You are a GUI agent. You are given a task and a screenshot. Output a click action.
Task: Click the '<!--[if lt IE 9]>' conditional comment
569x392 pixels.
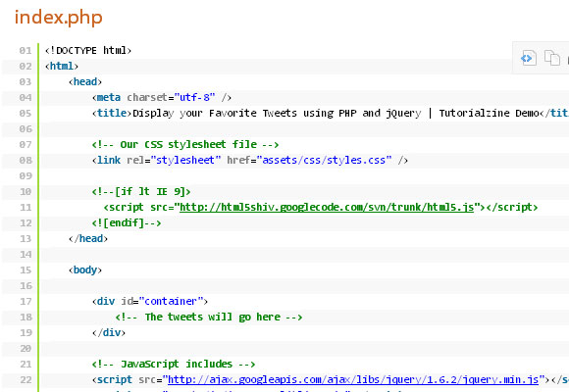pyautogui.click(x=141, y=191)
